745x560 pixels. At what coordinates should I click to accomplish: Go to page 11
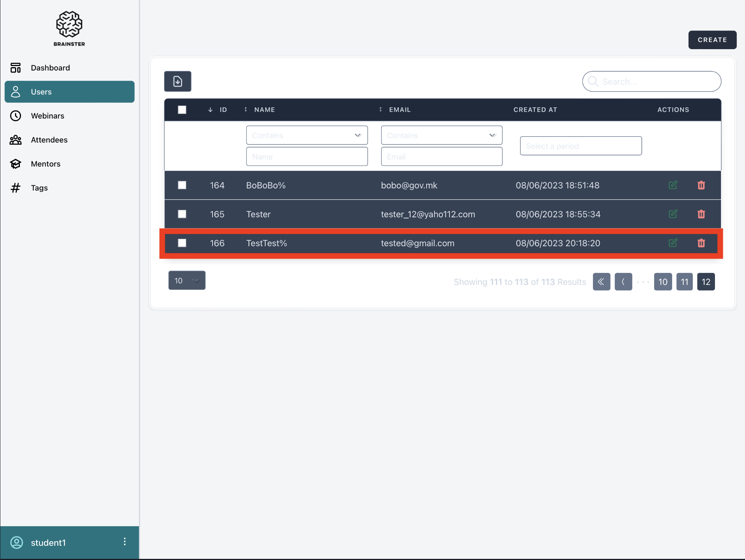click(x=684, y=282)
